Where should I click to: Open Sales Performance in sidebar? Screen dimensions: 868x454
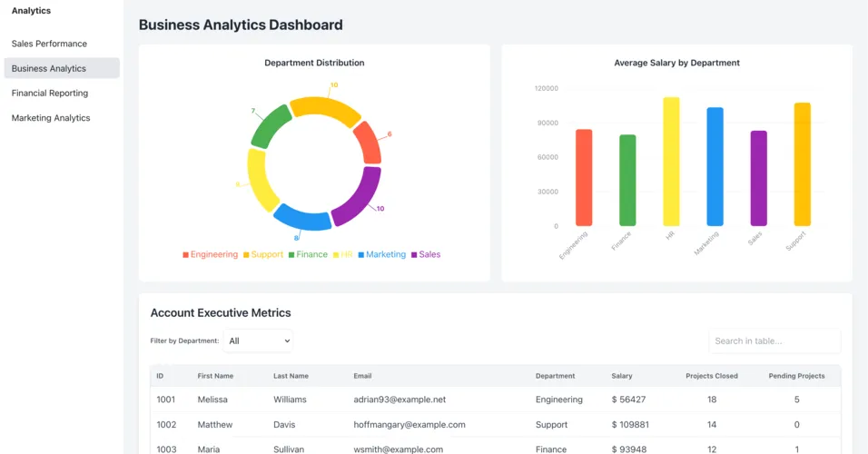(49, 44)
